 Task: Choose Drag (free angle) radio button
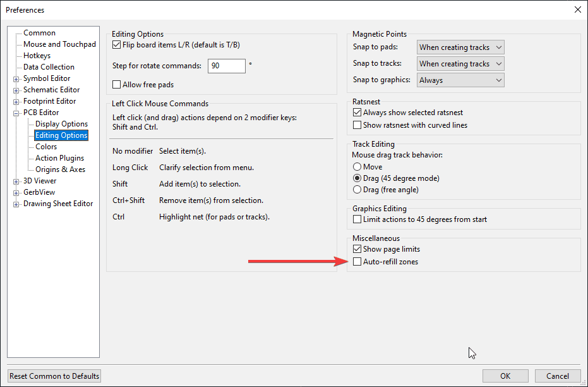pos(357,190)
